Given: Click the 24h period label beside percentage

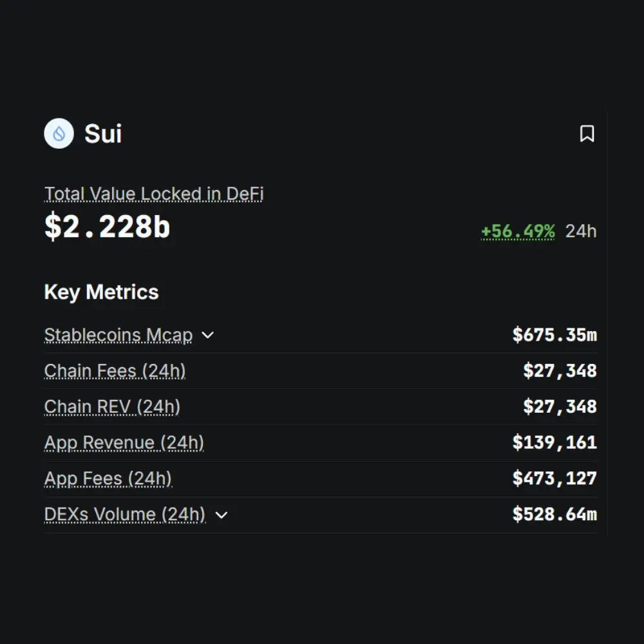Looking at the screenshot, I should tap(581, 231).
